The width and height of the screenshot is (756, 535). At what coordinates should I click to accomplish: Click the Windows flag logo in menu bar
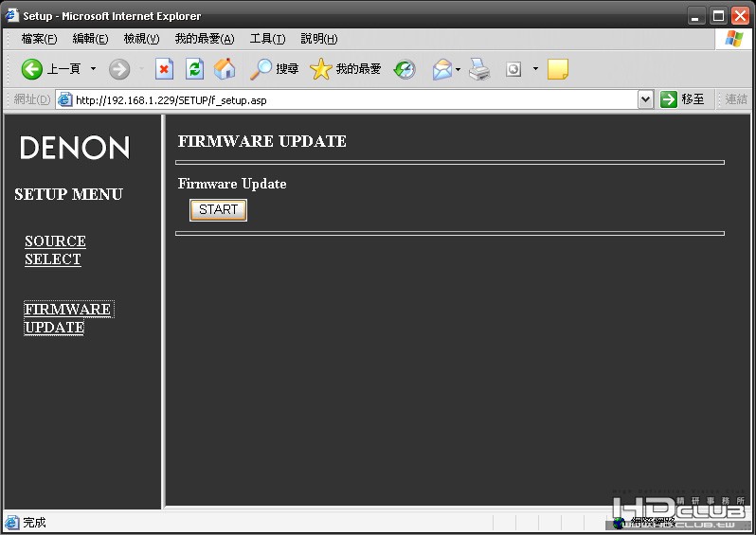(x=733, y=39)
